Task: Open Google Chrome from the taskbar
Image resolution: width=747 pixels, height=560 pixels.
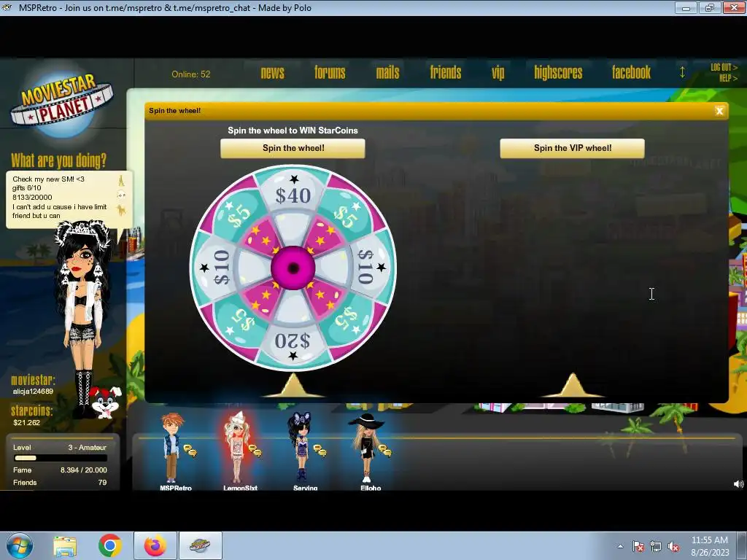Action: pos(110,545)
